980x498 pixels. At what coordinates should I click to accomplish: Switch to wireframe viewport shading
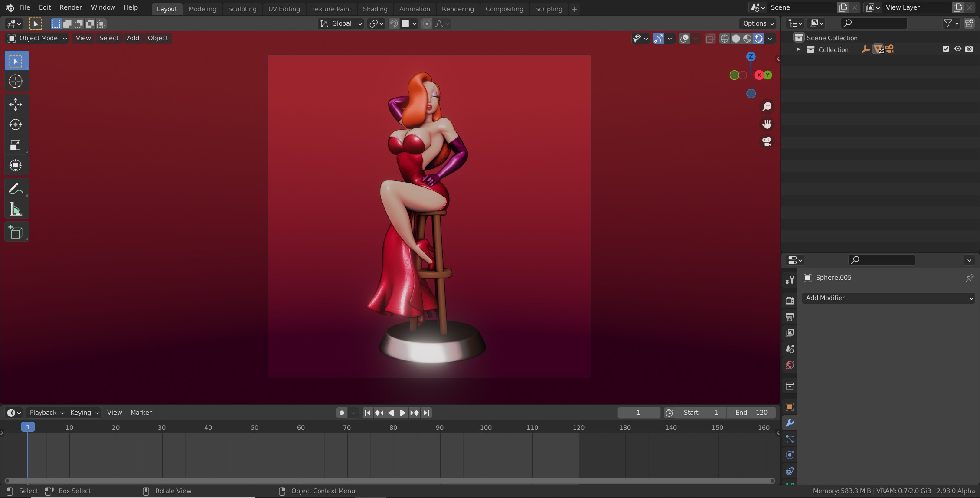(725, 38)
